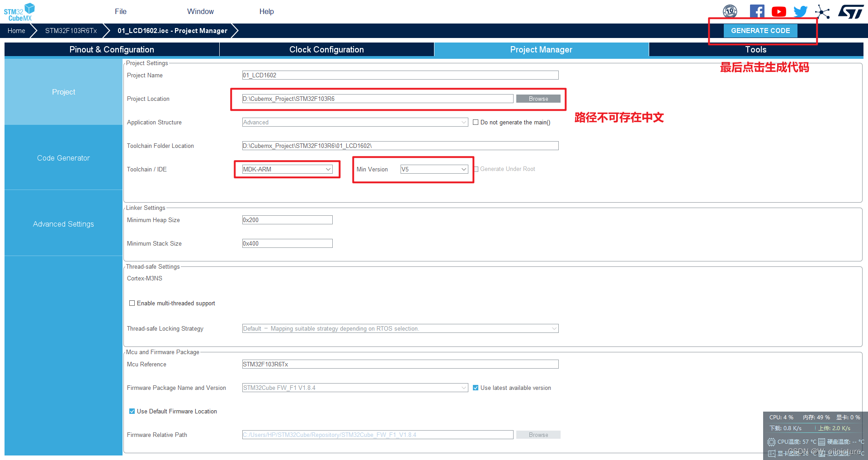Open the Facebook icon link
The width and height of the screenshot is (868, 460).
coord(757,11)
